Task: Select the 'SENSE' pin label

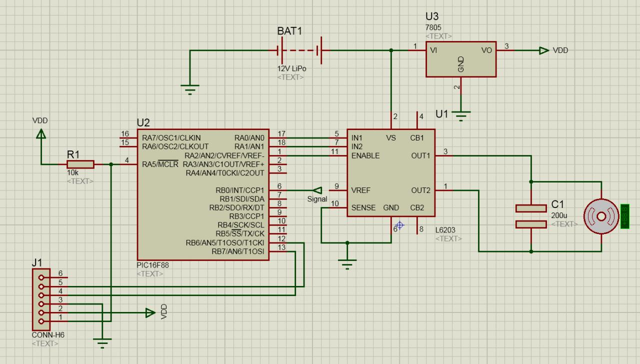Action: (363, 207)
